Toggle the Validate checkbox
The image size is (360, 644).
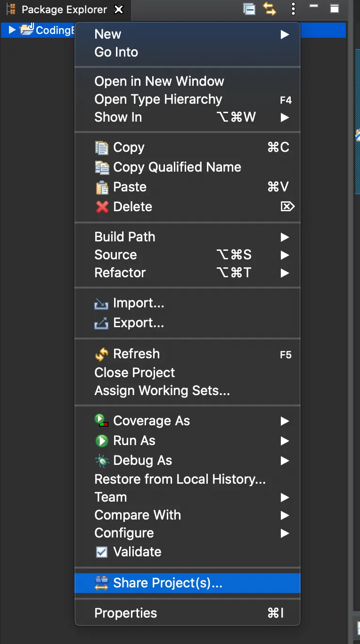click(102, 552)
